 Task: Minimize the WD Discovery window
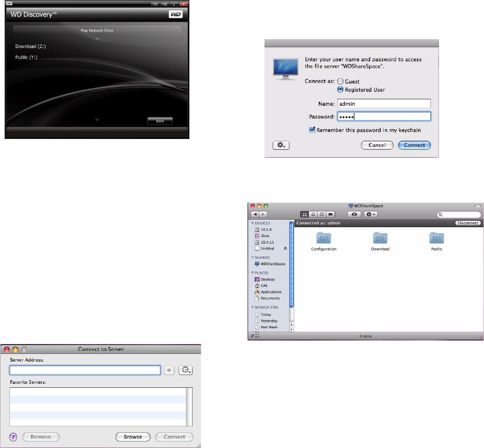[x=174, y=4]
